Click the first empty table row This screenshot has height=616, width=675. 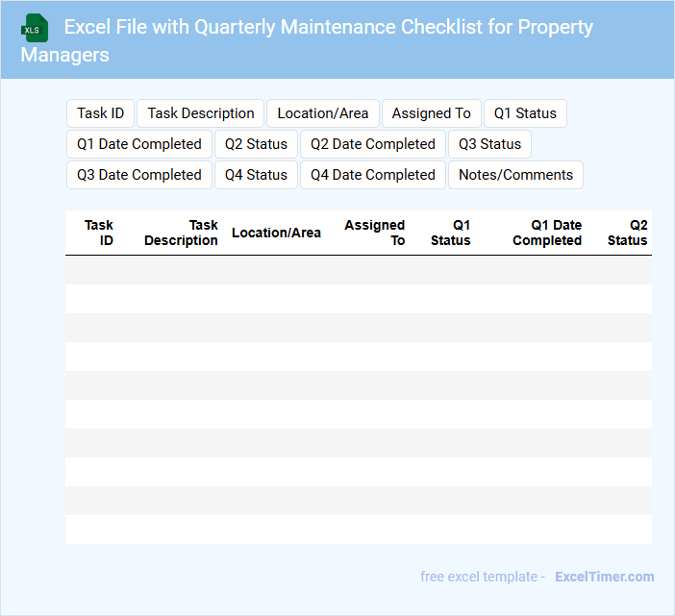click(x=358, y=270)
